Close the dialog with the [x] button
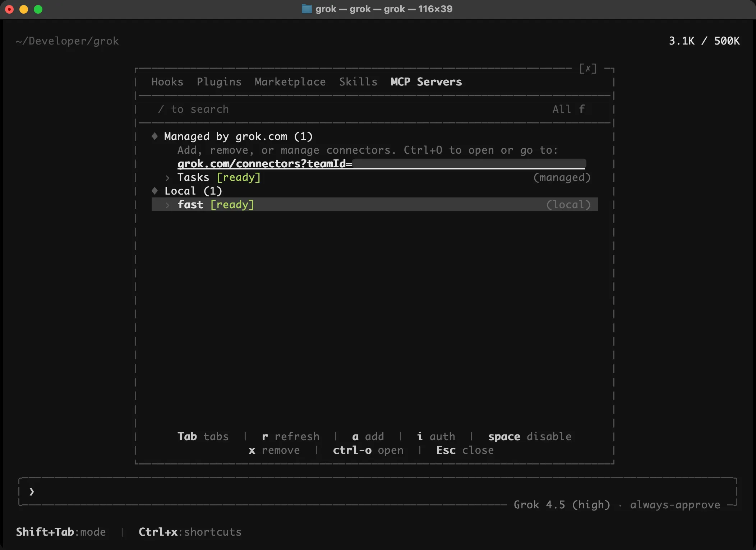This screenshot has width=756, height=550. [x=588, y=68]
